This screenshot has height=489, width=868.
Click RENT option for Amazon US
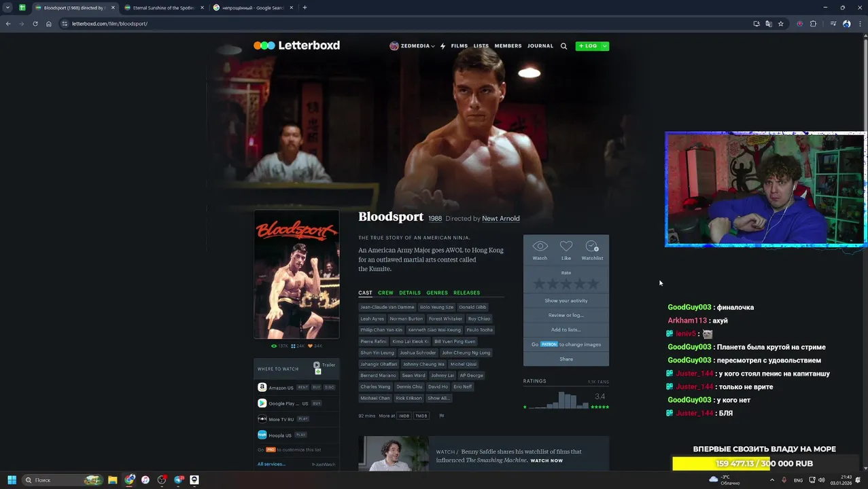click(302, 388)
